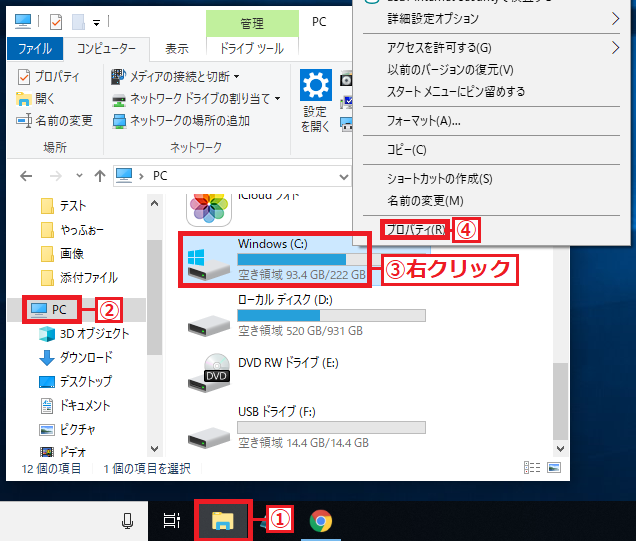Click 名前の変更 in the ribbon
The width and height of the screenshot is (637, 541).
click(54, 121)
